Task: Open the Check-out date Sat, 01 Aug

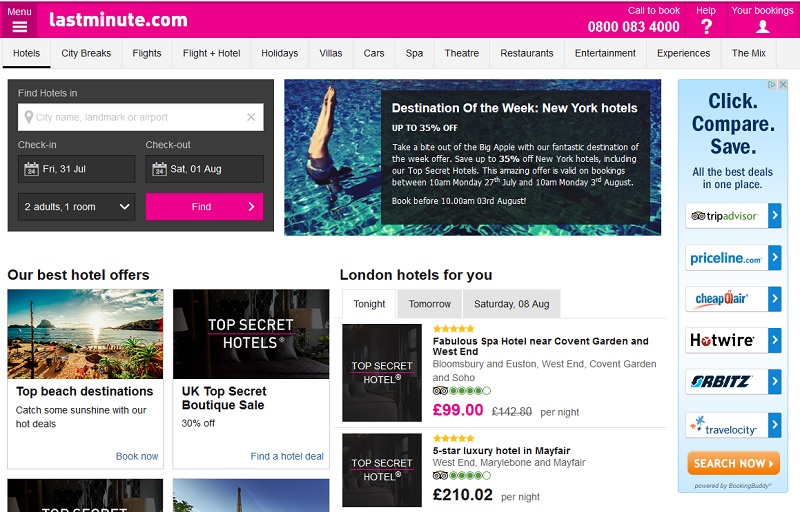Action: coord(205,169)
